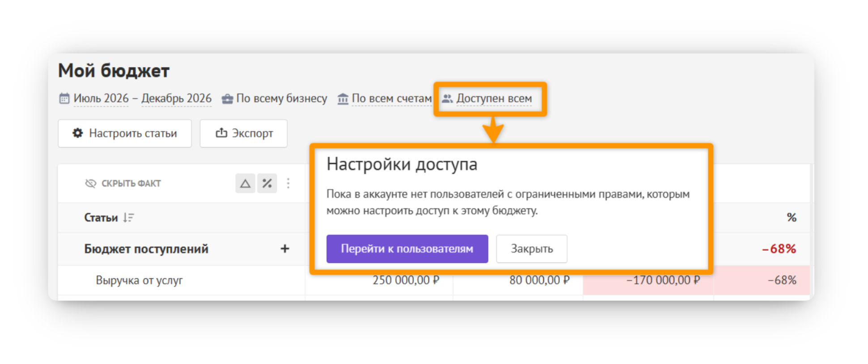Image resolution: width=868 pixels, height=364 pixels.
Task: Add an article with the Бюджет поступлений plus
Action: point(285,248)
